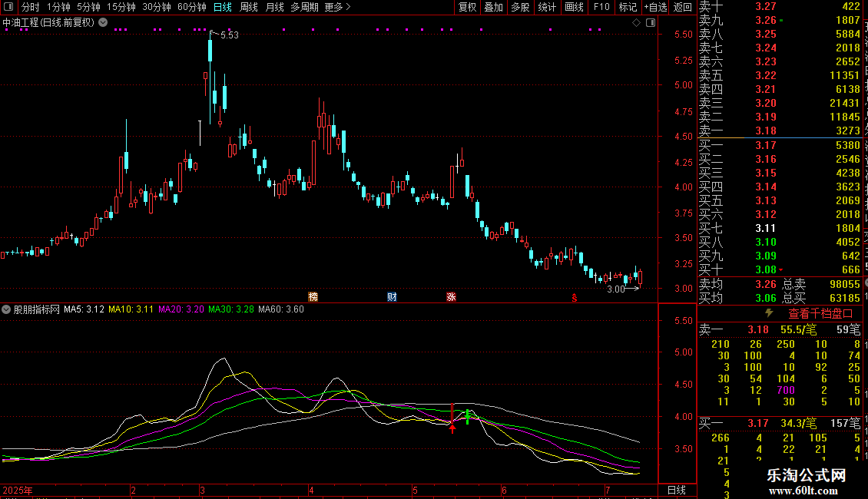Image resolution: width=868 pixels, height=499 pixels.
Task: Select the 日线 daily tab
Action: pyautogui.click(x=223, y=7)
